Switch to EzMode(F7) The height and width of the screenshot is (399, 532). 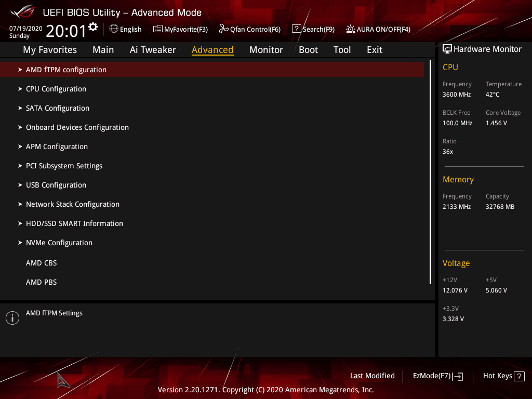click(x=437, y=376)
